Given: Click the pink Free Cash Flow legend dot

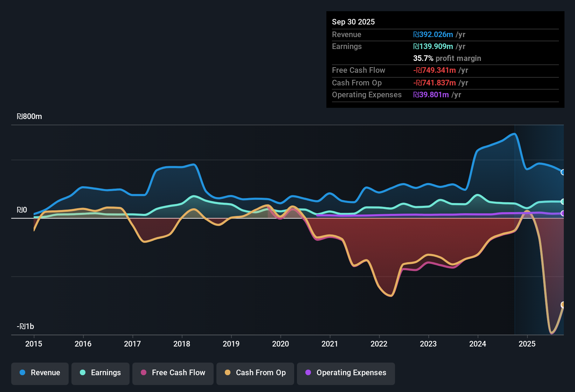Looking at the screenshot, I should click(x=143, y=373).
